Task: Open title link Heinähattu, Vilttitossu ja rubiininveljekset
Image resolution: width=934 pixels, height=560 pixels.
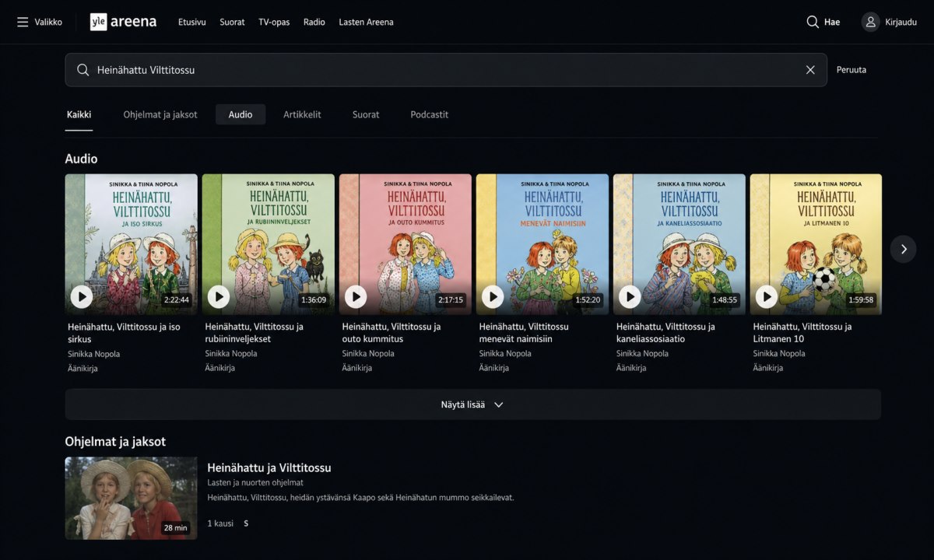Action: pos(255,333)
